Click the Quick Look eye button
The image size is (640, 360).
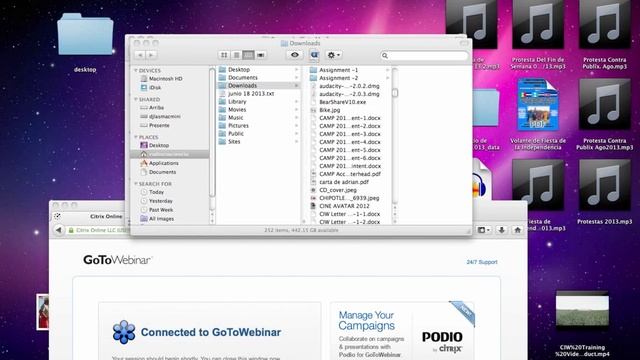[x=295, y=55]
